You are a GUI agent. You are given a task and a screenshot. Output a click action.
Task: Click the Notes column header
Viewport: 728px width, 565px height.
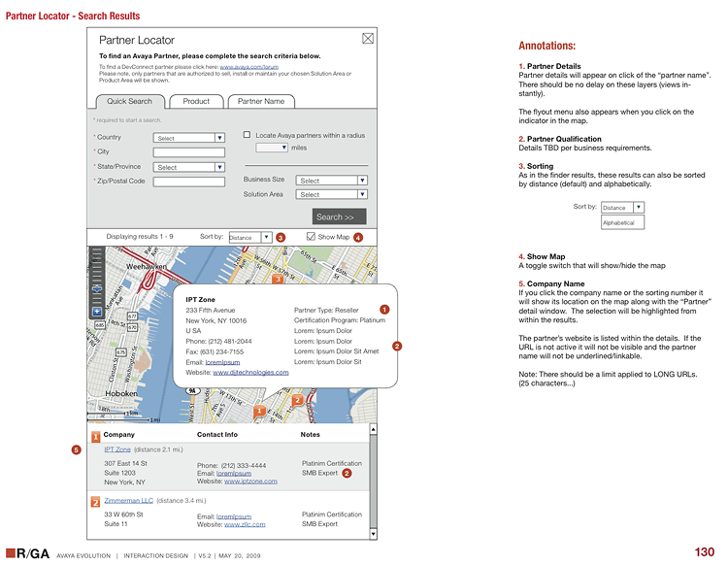tap(311, 435)
